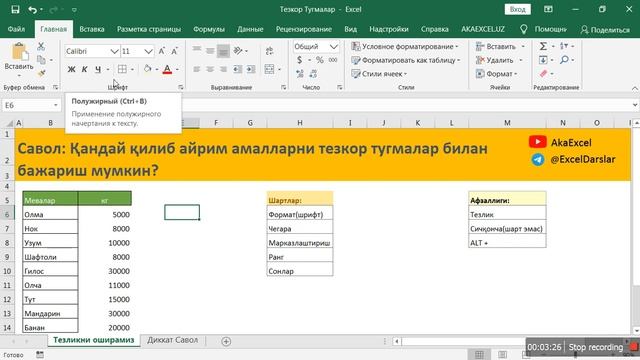This screenshot has width=640, height=360.
Task: Click the Copy icon in clipboard group
Action: [41, 60]
